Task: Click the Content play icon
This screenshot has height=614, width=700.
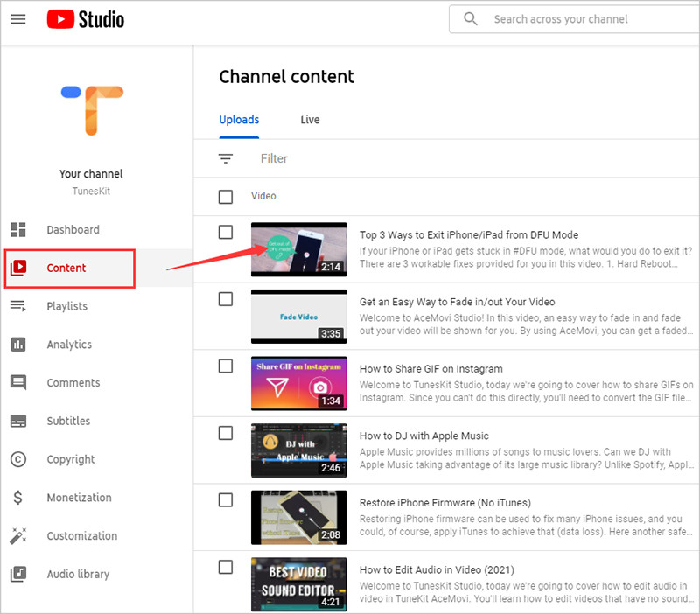Action: [18, 268]
